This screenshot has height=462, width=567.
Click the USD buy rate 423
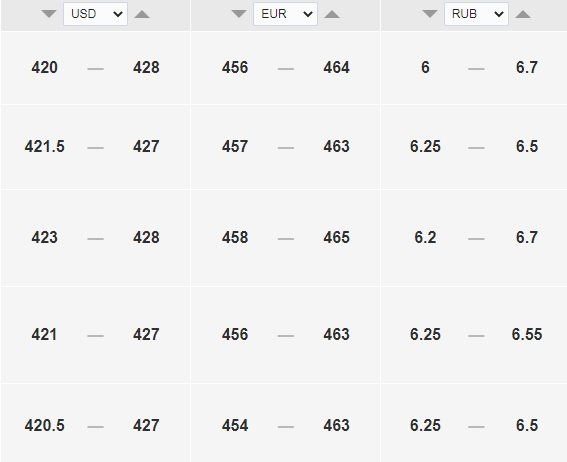pyautogui.click(x=44, y=238)
